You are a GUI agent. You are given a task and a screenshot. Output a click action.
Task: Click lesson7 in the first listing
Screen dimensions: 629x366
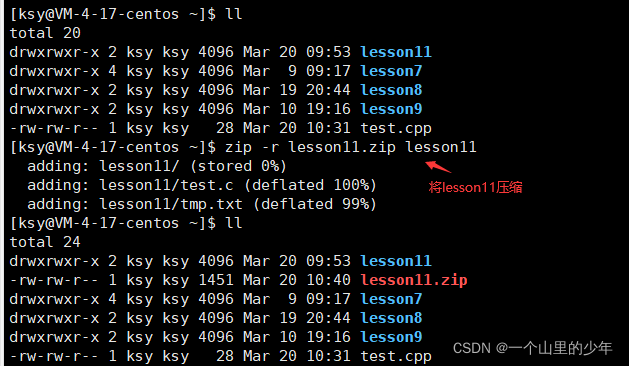coord(391,71)
